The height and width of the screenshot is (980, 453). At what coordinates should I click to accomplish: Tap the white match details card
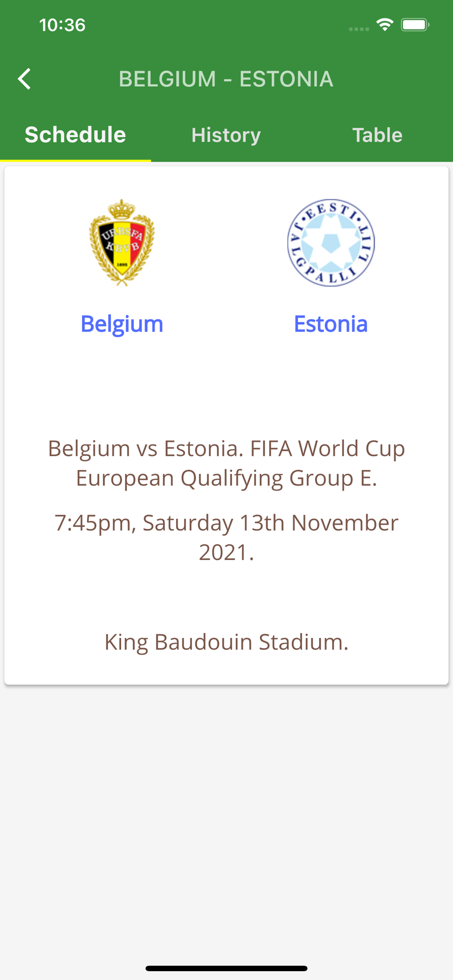click(x=226, y=425)
